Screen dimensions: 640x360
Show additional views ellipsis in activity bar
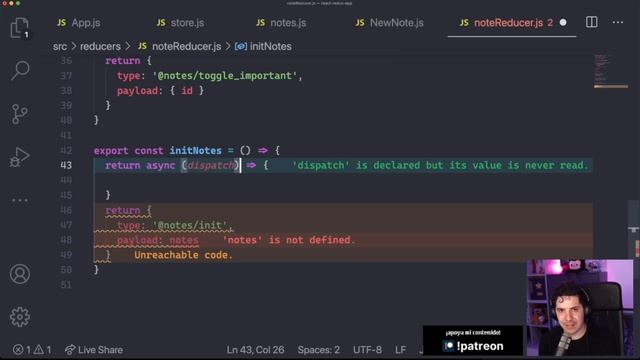coord(20,200)
